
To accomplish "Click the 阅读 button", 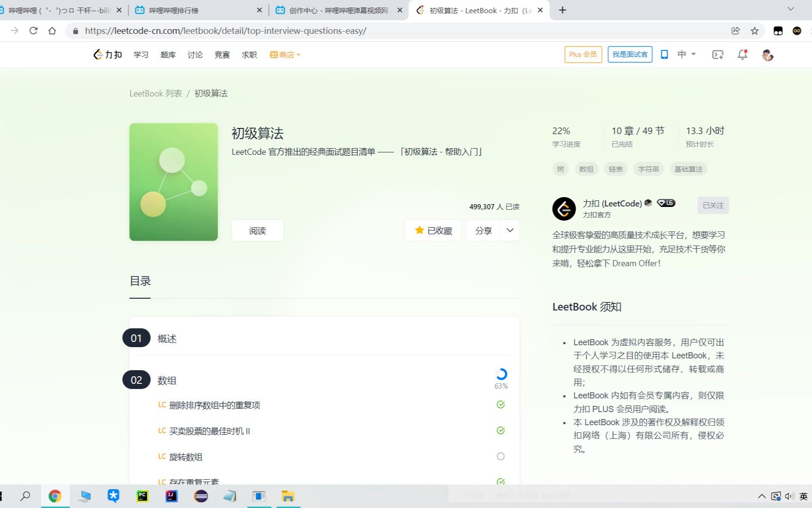I will pos(258,230).
